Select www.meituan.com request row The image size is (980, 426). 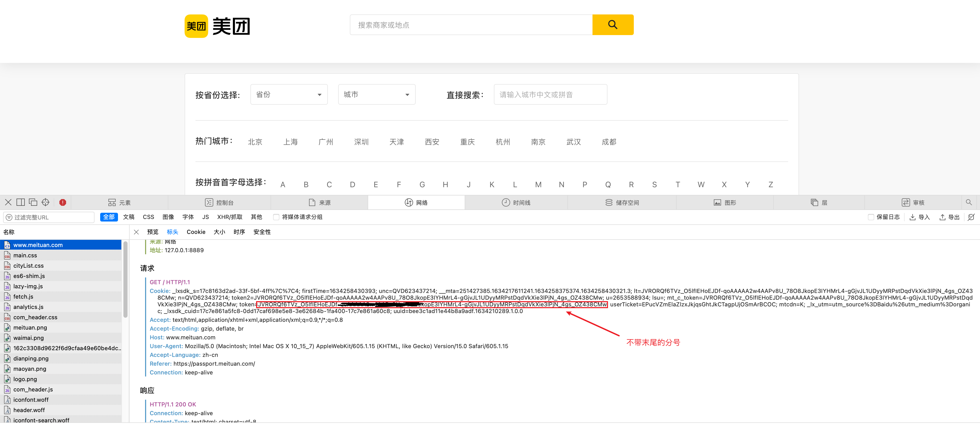tap(61, 245)
